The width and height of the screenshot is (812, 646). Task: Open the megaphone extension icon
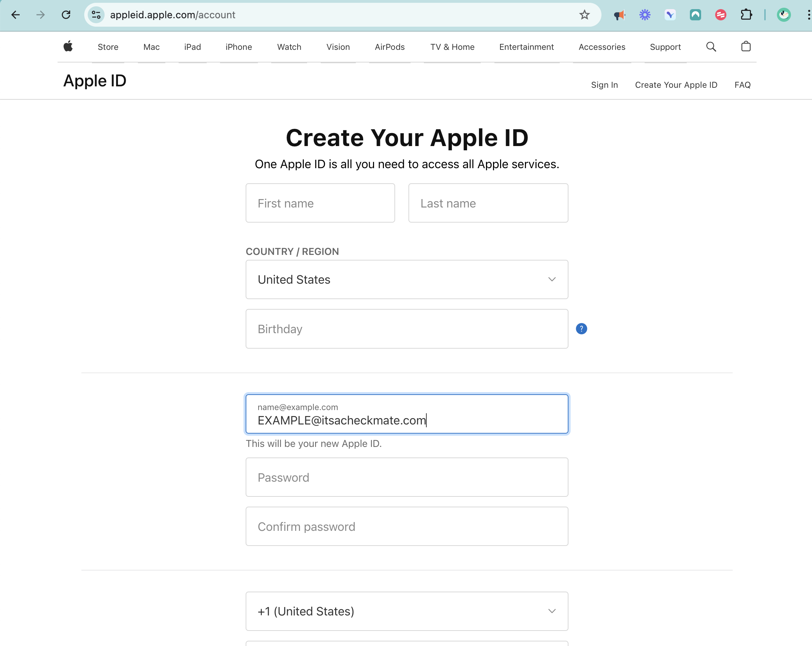click(619, 15)
